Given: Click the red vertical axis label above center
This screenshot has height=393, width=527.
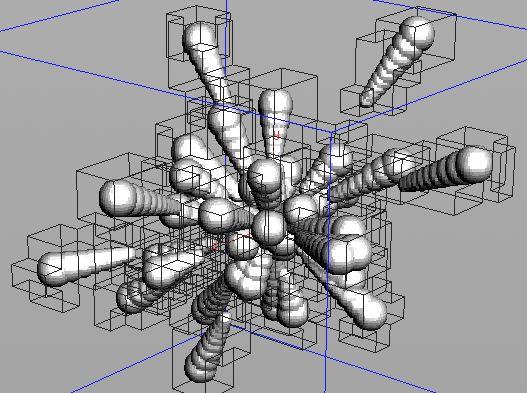Looking at the screenshot, I should tap(276, 136).
